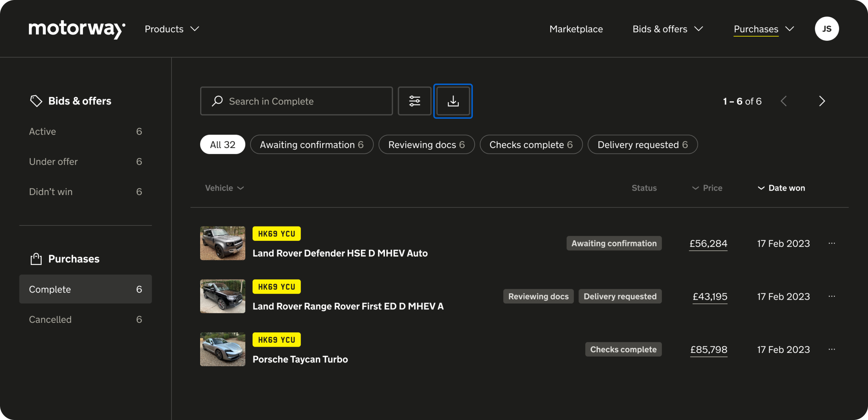
Task: Open the filter settings icon button
Action: (415, 101)
